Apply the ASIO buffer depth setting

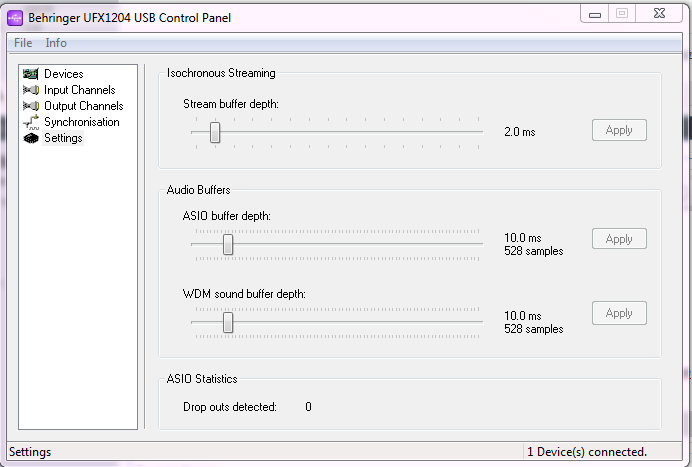click(x=619, y=239)
